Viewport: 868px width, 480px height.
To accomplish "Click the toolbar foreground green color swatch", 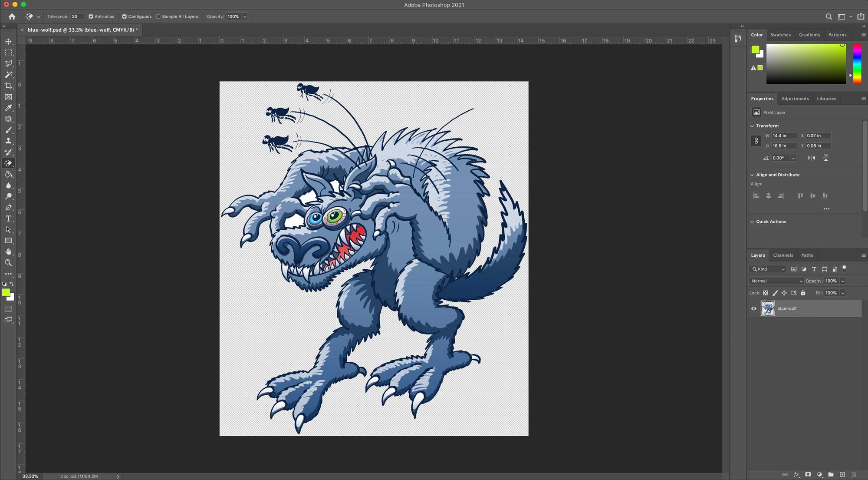I will [6, 293].
